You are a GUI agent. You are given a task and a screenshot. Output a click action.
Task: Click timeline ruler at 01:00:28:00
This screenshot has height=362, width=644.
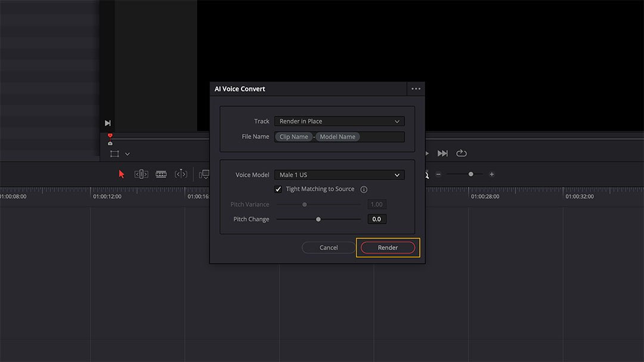(x=485, y=196)
